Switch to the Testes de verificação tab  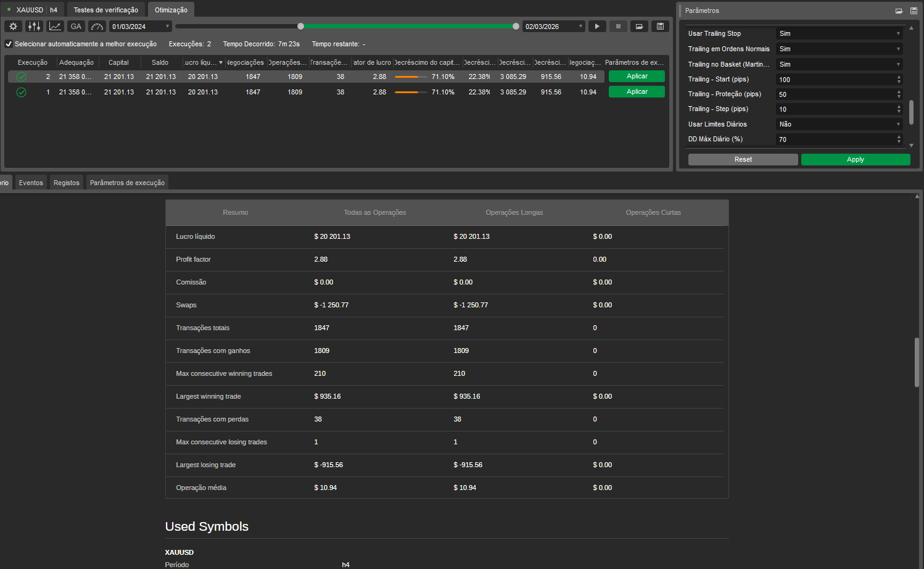[x=105, y=9]
